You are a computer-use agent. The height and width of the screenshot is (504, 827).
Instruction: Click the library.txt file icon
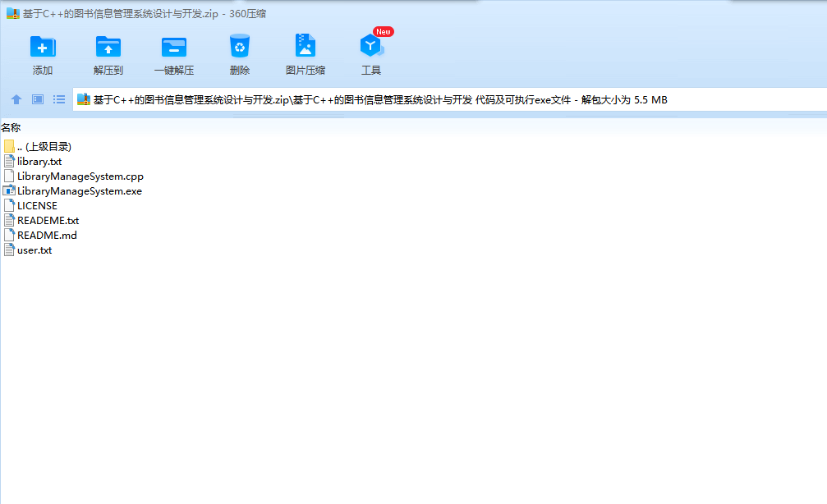click(9, 162)
